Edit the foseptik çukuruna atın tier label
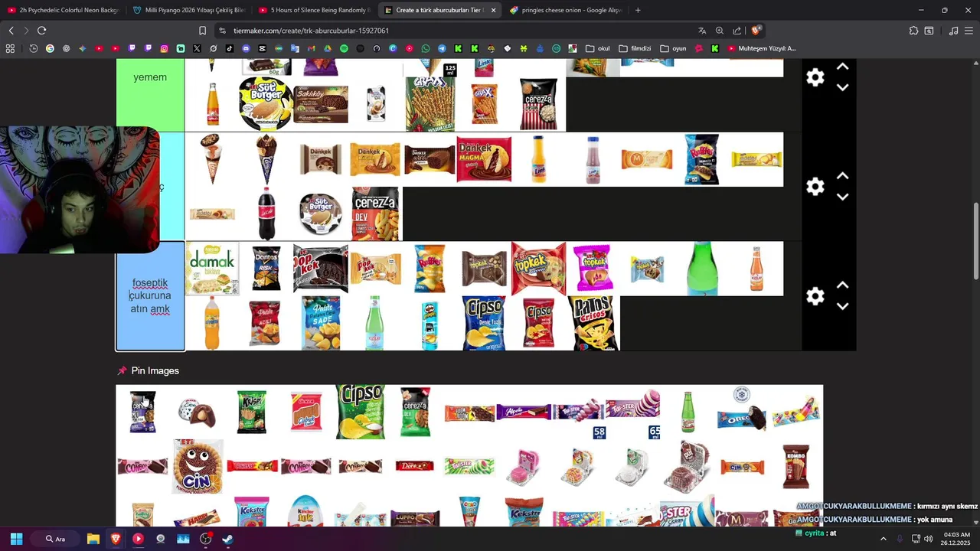The image size is (980, 551). pos(150,296)
